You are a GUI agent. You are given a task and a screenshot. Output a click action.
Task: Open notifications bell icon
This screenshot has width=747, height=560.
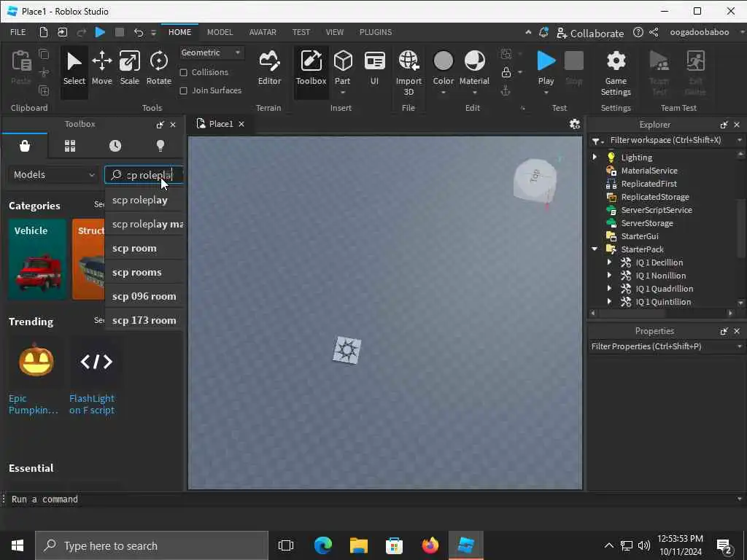click(x=543, y=32)
